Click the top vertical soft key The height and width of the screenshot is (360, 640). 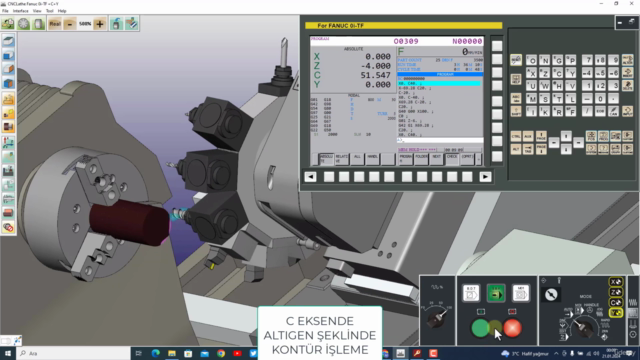pyautogui.click(x=497, y=46)
